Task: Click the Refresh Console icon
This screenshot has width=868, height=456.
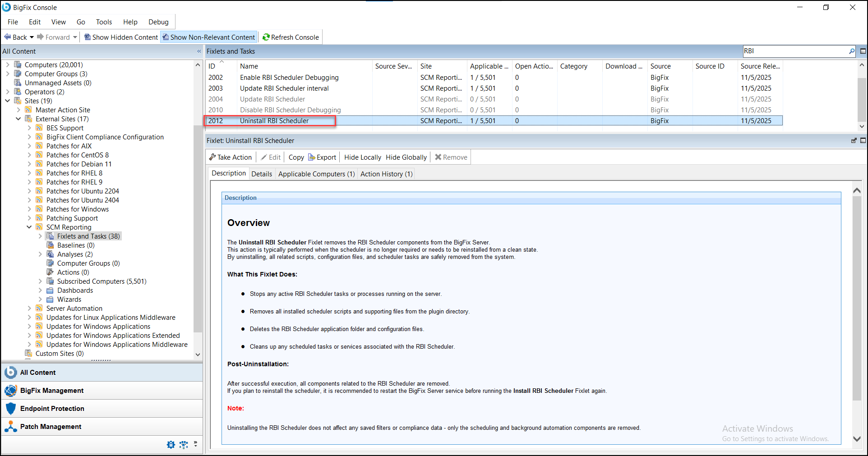Action: 267,37
